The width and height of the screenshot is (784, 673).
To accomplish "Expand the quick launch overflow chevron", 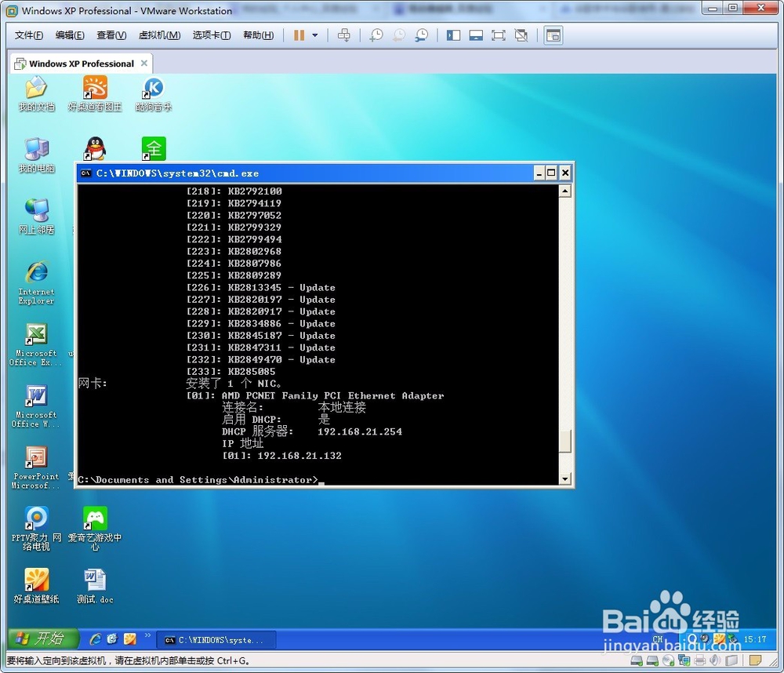I will [147, 636].
